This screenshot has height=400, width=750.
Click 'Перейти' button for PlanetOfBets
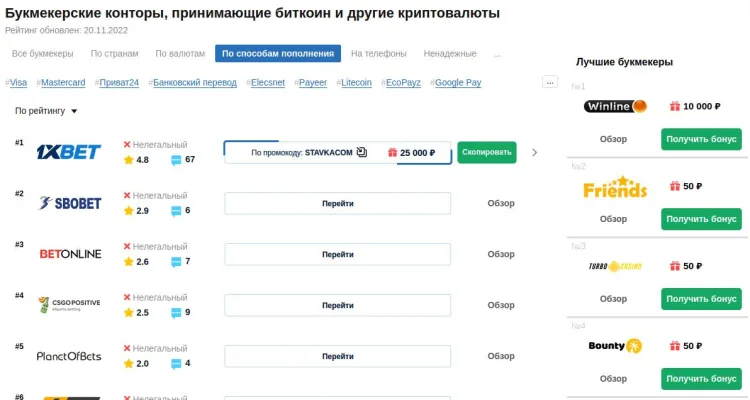tap(338, 356)
